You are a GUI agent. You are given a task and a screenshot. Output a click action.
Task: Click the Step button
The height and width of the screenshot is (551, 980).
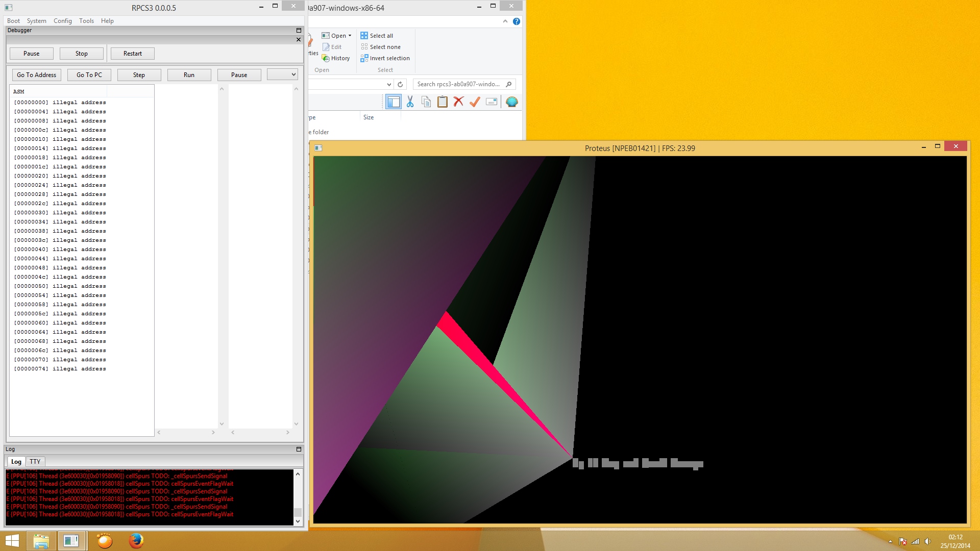tap(139, 75)
